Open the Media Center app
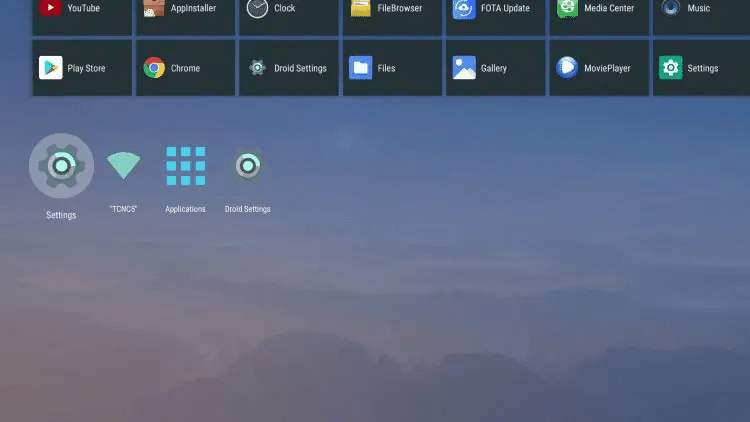Image resolution: width=750 pixels, height=422 pixels. pos(599,16)
